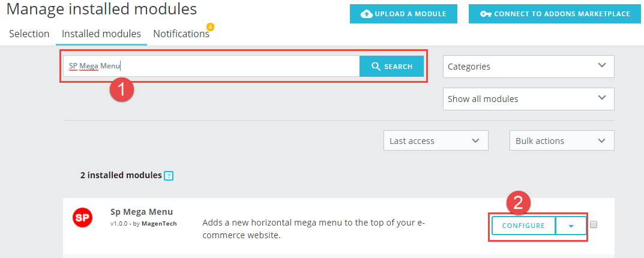644x258 pixels.
Task: Expand the arrow next to Configure
Action: pos(571,226)
